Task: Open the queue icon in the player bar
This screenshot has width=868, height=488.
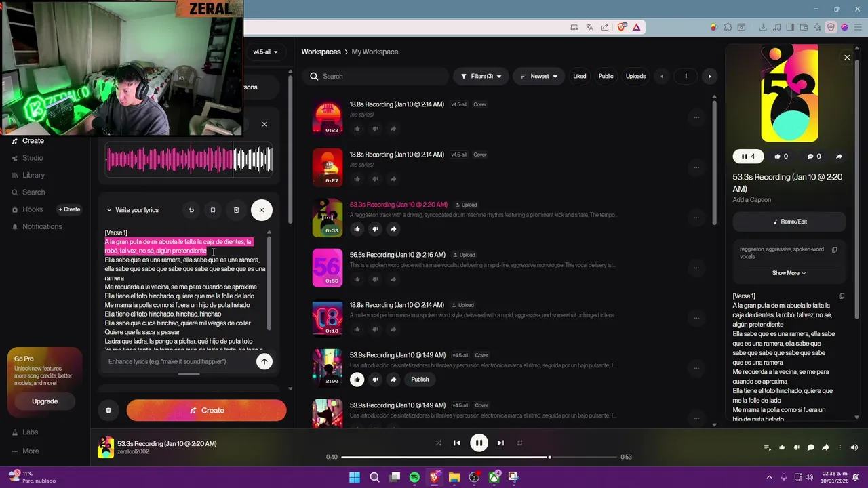Action: tap(767, 447)
